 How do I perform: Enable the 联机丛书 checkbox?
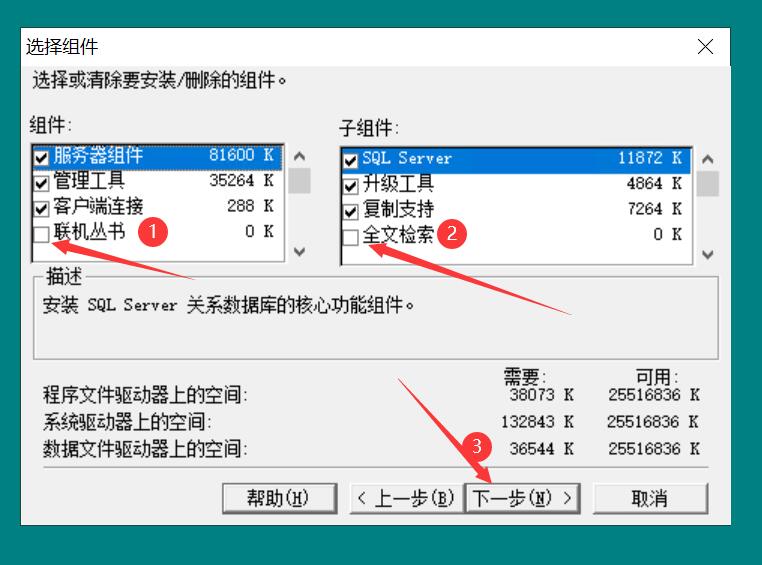coord(41,234)
